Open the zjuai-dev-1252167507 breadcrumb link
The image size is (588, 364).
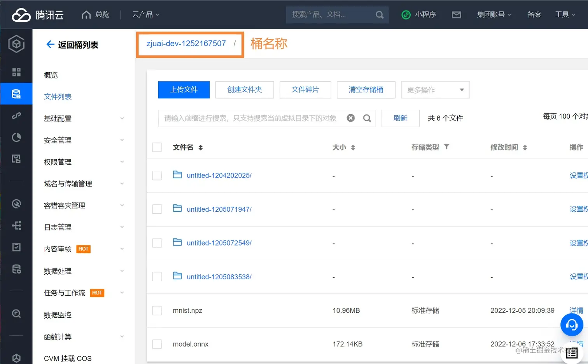(x=186, y=44)
